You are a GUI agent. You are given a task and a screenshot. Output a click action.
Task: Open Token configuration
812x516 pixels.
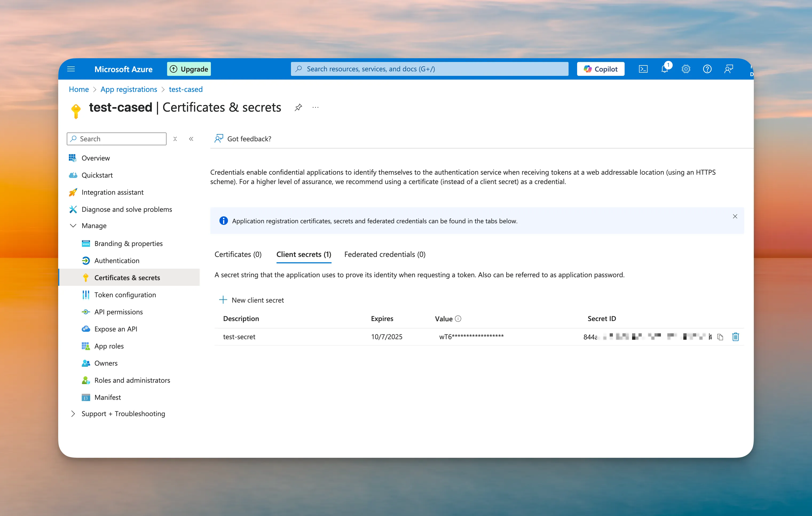pyautogui.click(x=125, y=295)
